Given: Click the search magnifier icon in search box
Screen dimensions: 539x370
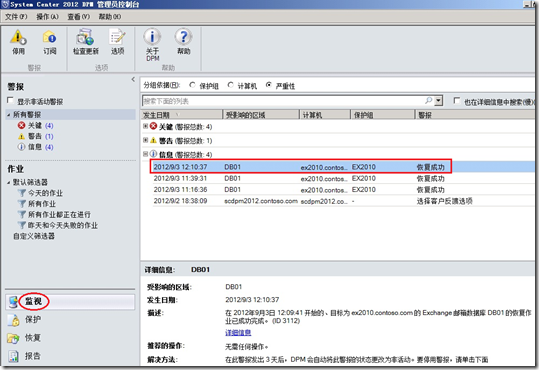Looking at the screenshot, I should tap(428, 100).
